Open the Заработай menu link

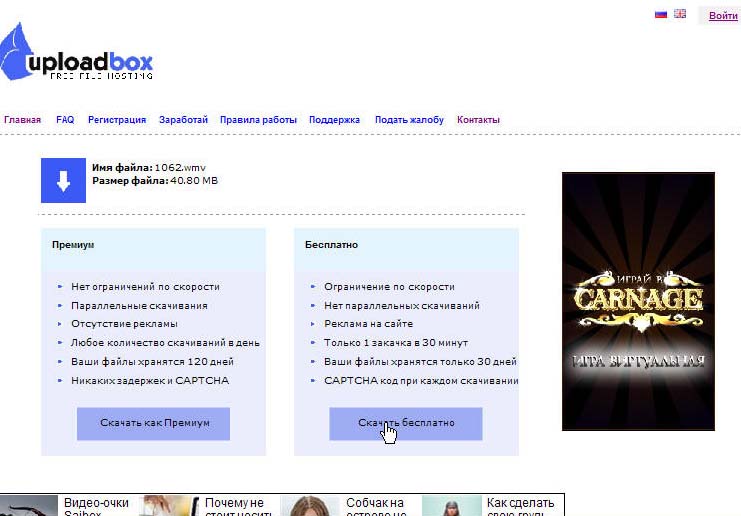pos(183,120)
